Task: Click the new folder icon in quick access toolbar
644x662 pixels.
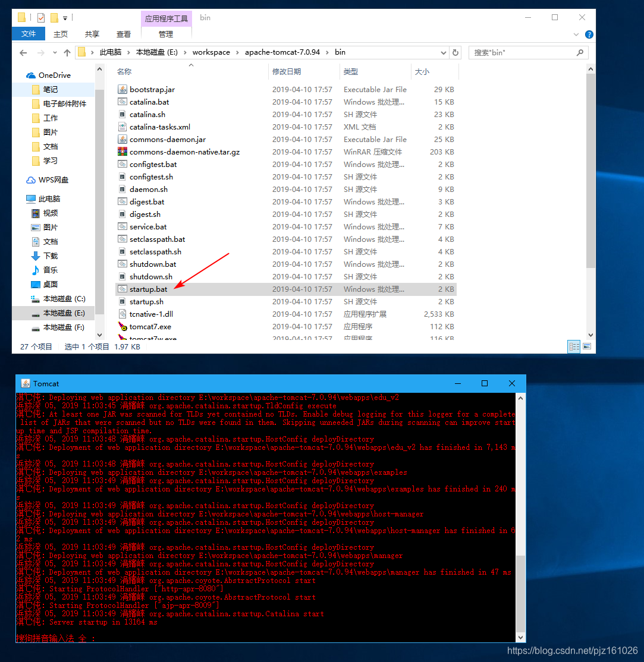Action: [54, 18]
